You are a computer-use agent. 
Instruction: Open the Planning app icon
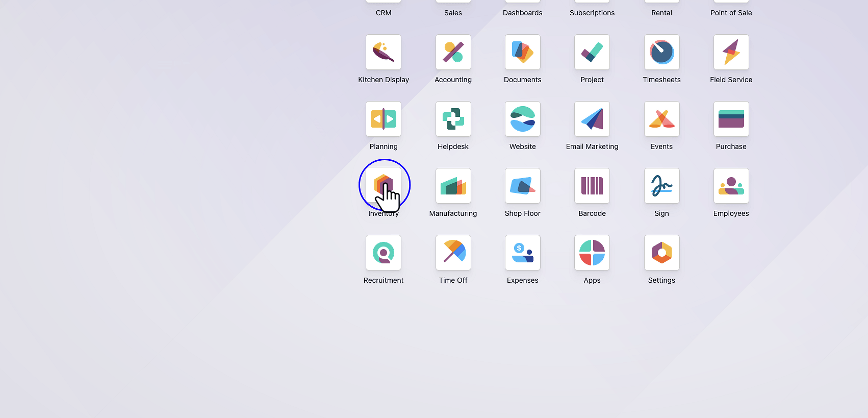coord(384,119)
